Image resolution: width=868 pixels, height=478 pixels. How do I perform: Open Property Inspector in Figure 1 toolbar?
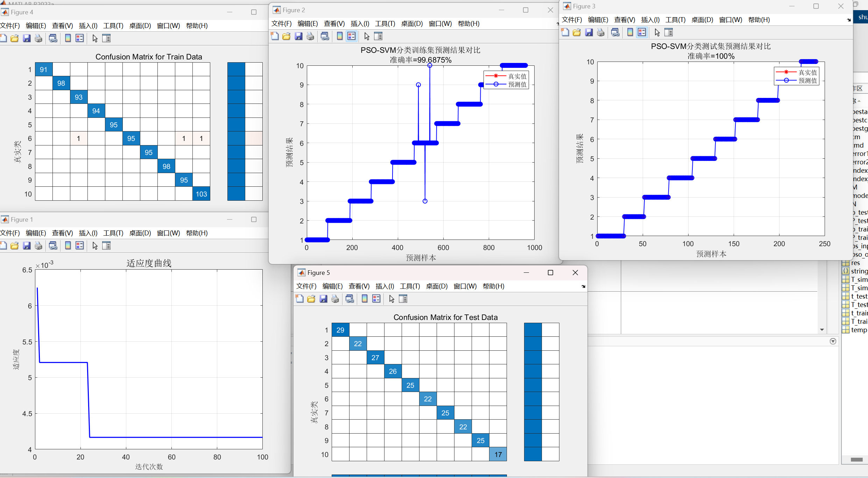tap(106, 246)
